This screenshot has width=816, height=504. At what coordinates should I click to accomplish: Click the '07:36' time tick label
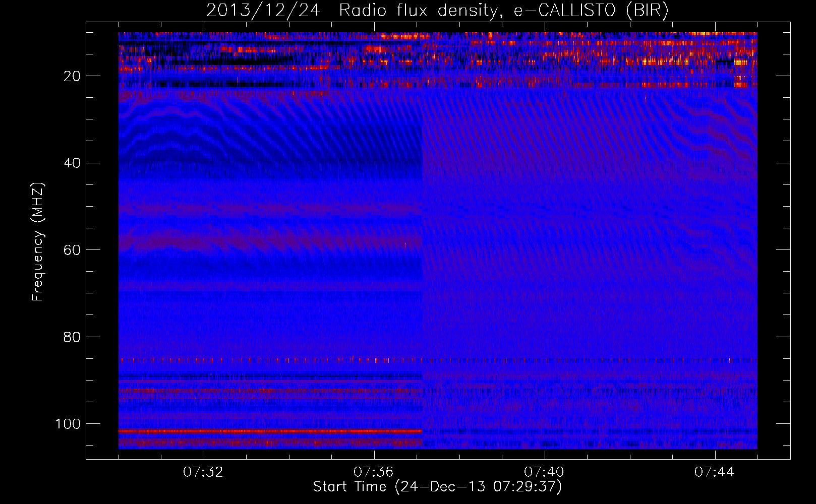coord(374,472)
